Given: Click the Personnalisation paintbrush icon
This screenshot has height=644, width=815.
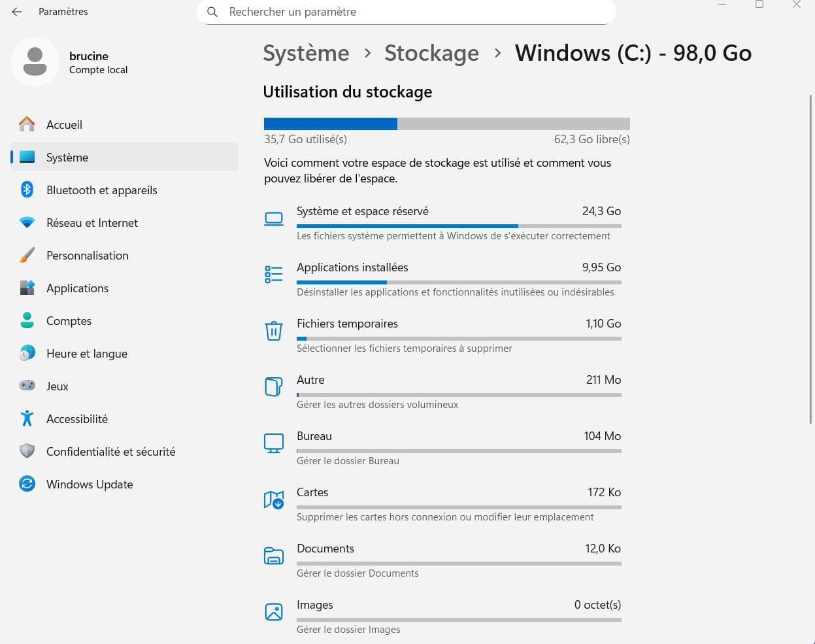Looking at the screenshot, I should (x=27, y=255).
